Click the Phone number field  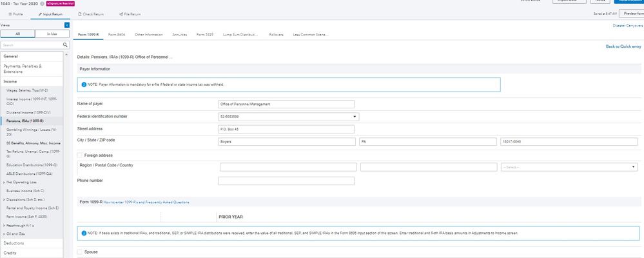[x=286, y=181]
